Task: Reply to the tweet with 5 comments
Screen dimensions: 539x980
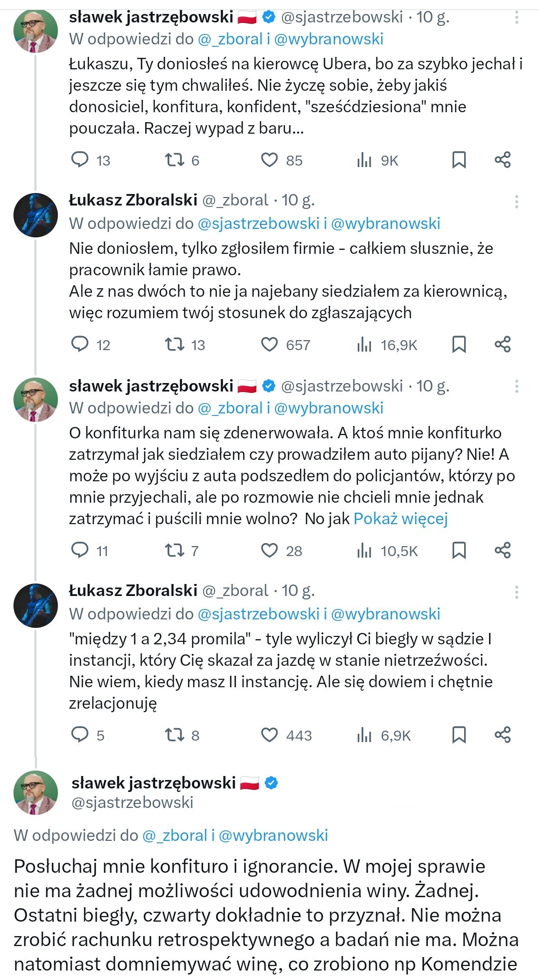Action: click(80, 735)
